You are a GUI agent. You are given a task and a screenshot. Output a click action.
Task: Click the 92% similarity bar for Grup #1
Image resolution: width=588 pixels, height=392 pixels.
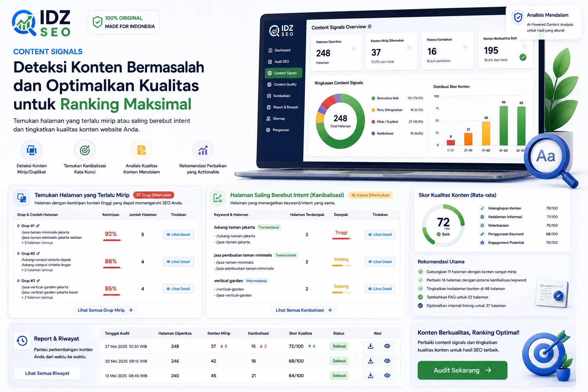(112, 240)
